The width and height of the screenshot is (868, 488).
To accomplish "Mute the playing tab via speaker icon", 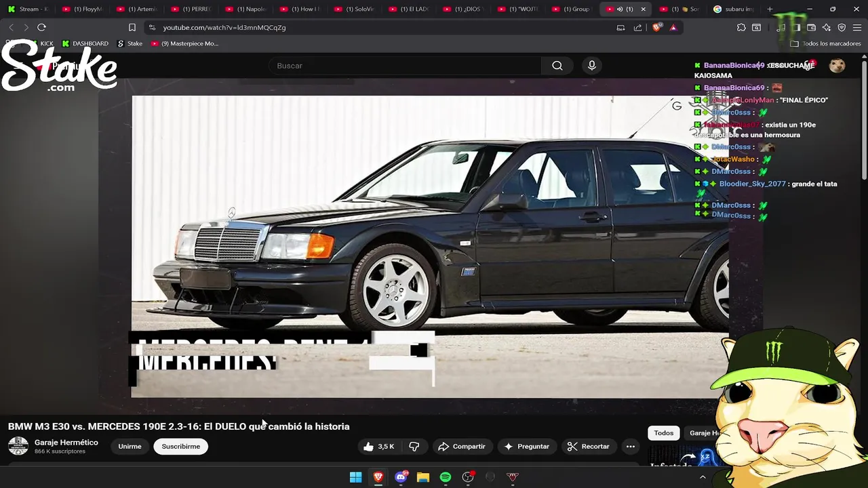I will pos(620,9).
